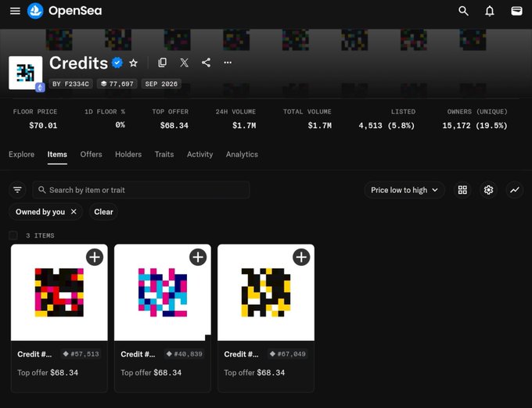
Task: Open the search magnifier in header
Action: click(x=463, y=11)
